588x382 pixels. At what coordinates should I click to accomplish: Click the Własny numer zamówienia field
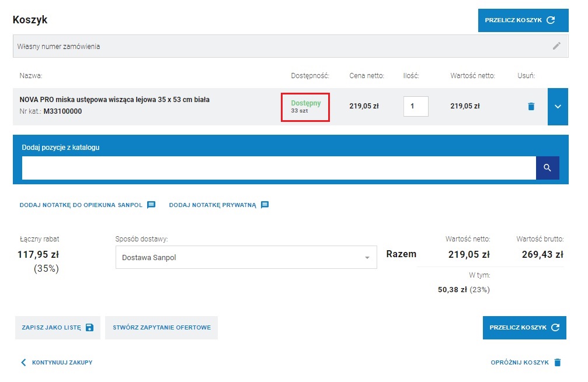(x=291, y=46)
